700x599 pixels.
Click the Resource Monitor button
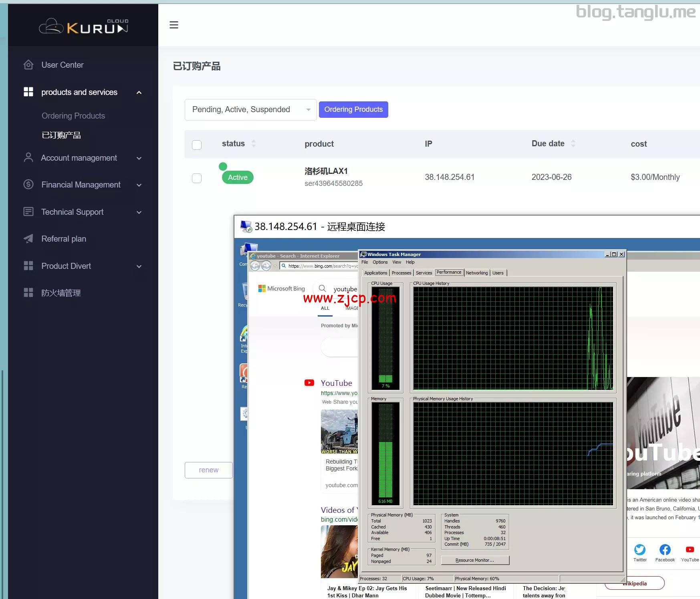(x=475, y=560)
